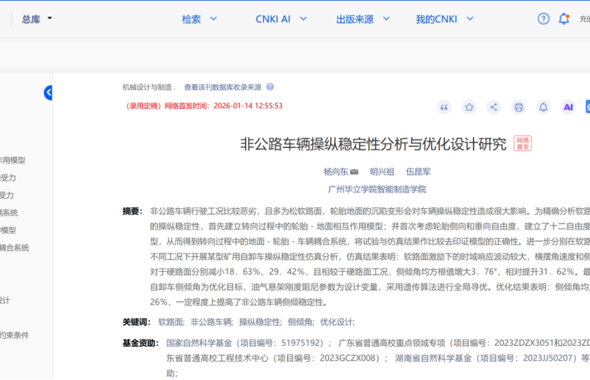
Task: Click the 我的CNKI dropdown chevron
Action: 470,18
